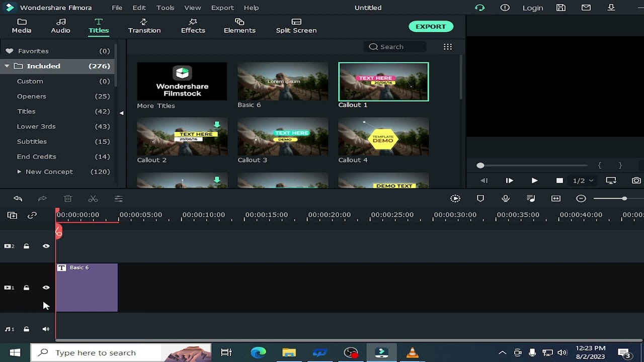Open the File menu

[117, 8]
